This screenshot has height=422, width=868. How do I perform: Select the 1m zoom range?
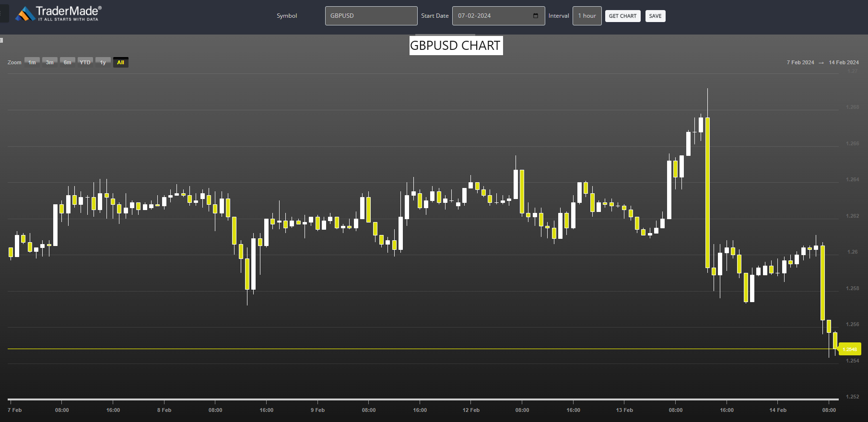32,62
